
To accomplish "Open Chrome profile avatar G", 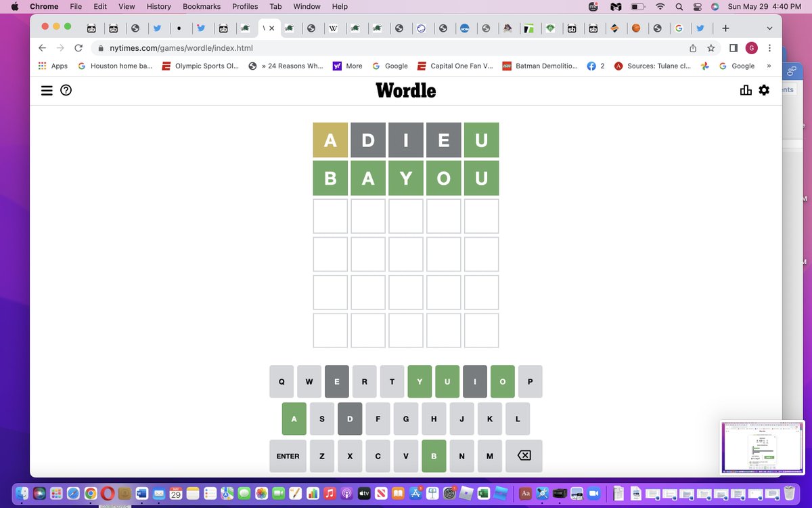I will [751, 48].
